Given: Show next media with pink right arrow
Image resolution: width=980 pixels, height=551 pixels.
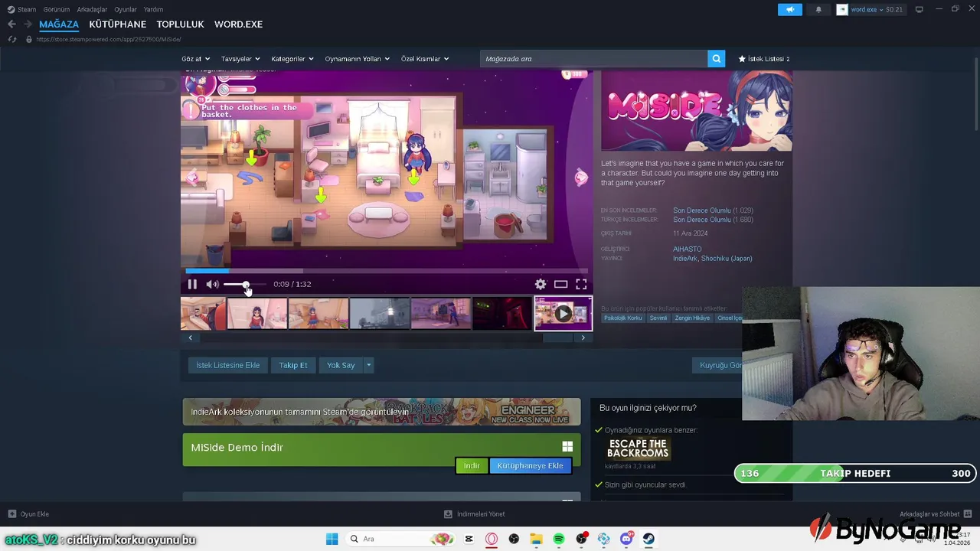Looking at the screenshot, I should click(x=581, y=178).
